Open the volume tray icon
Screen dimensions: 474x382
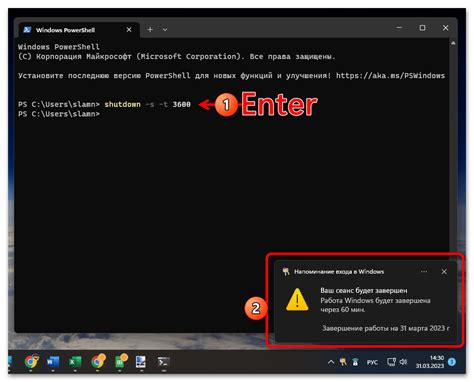[403, 362]
